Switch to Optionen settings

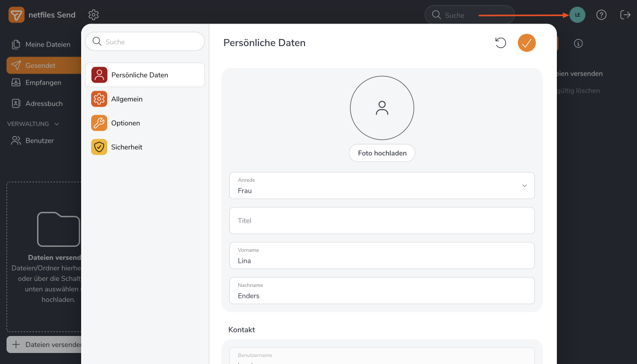125,123
